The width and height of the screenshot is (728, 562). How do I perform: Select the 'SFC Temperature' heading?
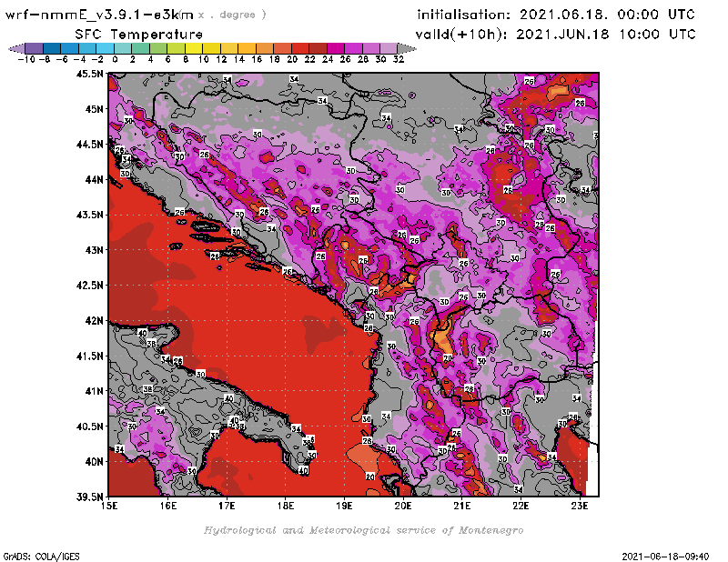point(139,35)
